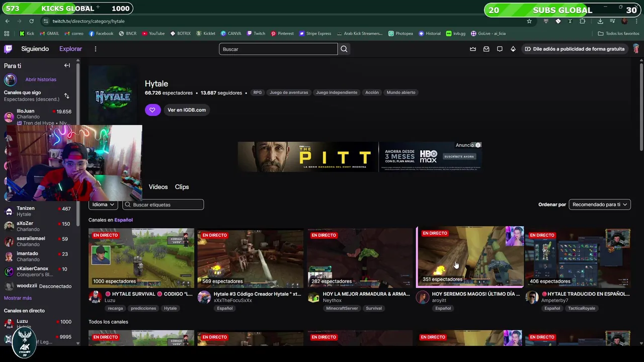Click the Get Bits diamond icon
The width and height of the screenshot is (644, 362).
(x=513, y=49)
